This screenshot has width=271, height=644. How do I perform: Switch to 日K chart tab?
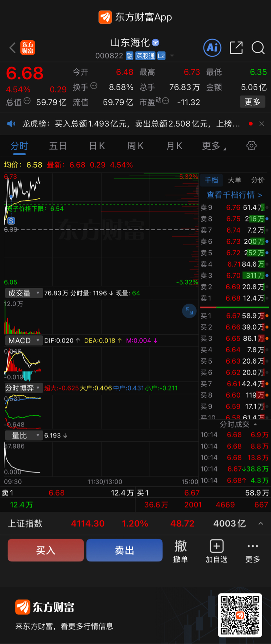pos(97,146)
